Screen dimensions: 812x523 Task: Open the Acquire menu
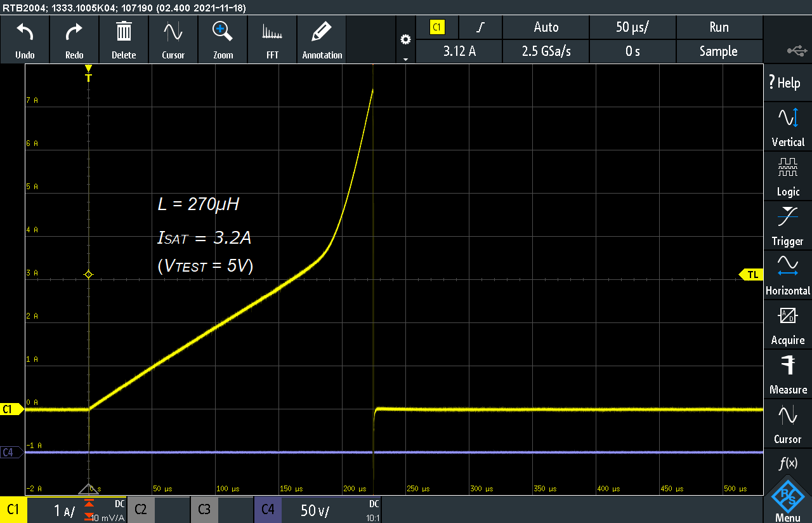(x=787, y=324)
